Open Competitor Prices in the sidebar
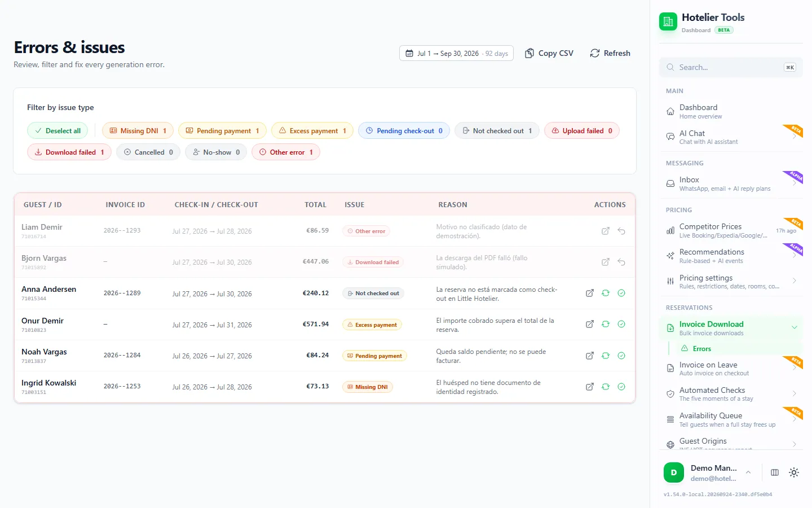Screen dimensions: 812x508 pos(731,230)
